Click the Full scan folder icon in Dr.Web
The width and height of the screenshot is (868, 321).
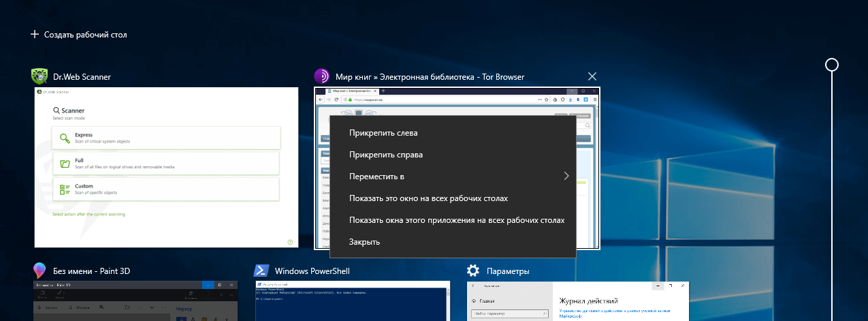[x=65, y=164]
